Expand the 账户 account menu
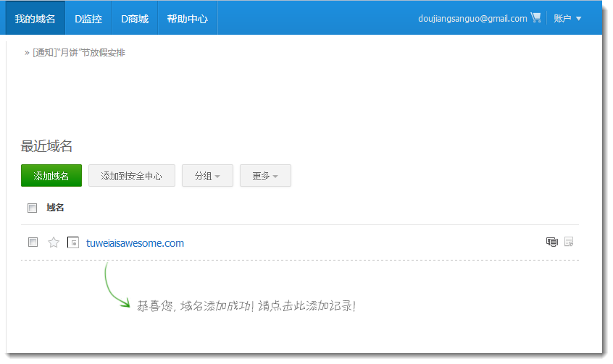This screenshot has height=364, width=613. coord(567,19)
